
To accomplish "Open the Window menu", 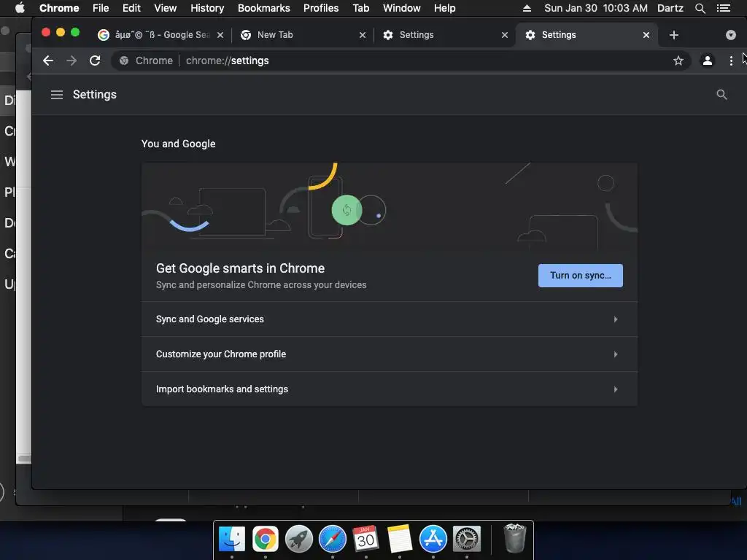I will 402,8.
